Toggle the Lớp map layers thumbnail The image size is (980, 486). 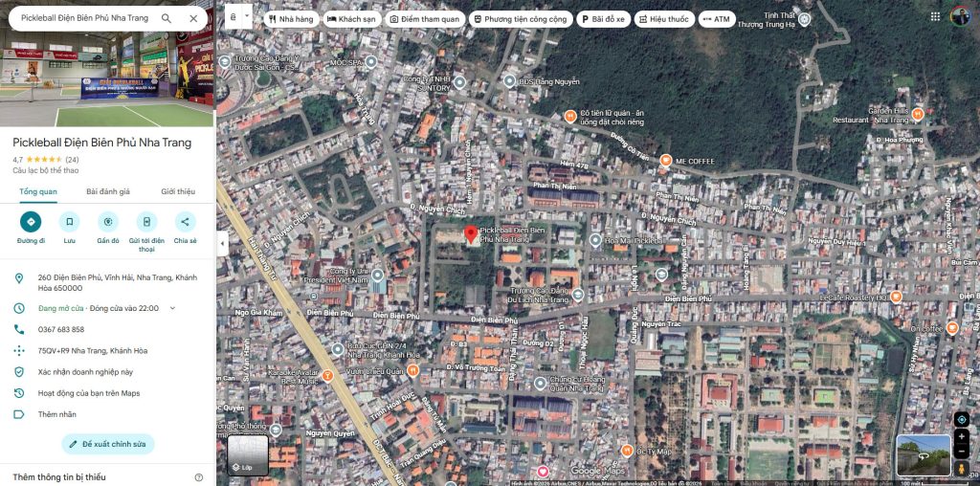(247, 454)
